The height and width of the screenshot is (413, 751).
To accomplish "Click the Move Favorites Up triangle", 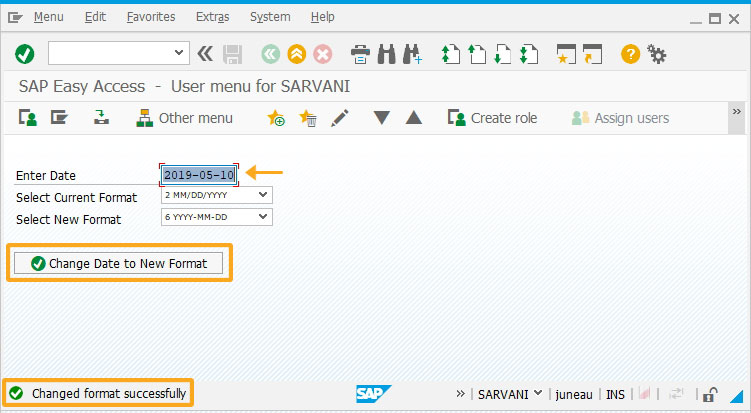I will [414, 118].
